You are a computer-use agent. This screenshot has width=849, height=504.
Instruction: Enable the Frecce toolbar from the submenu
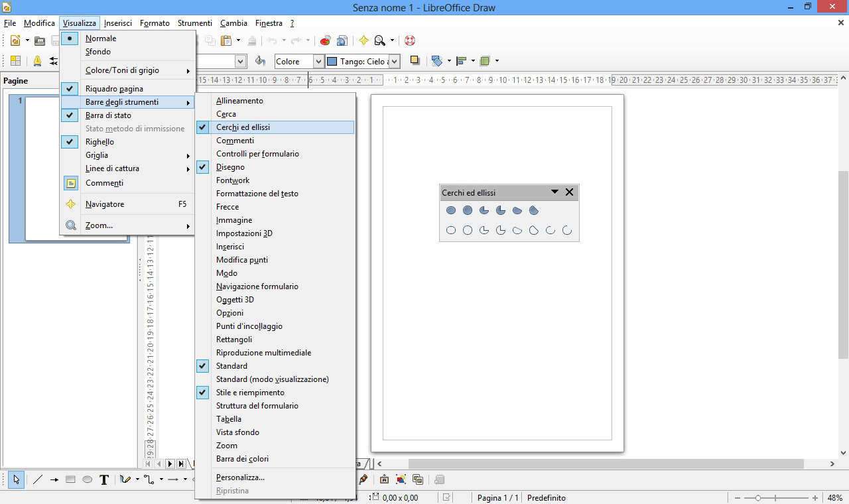pyautogui.click(x=227, y=207)
